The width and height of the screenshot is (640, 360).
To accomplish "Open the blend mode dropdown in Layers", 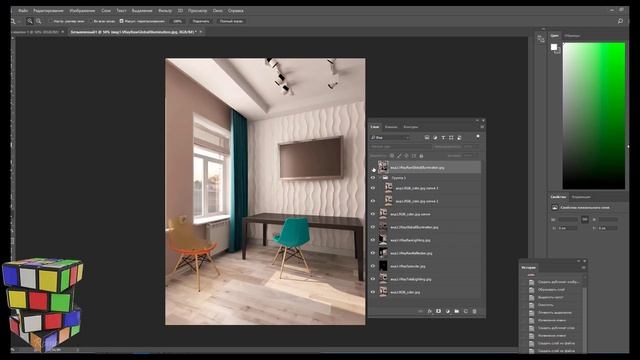I will tap(400, 147).
